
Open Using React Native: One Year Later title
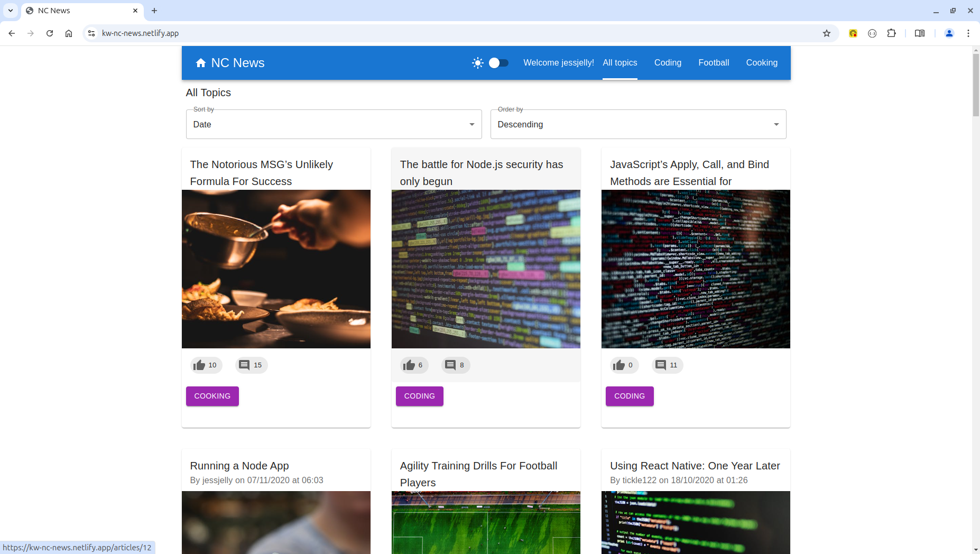(x=695, y=466)
